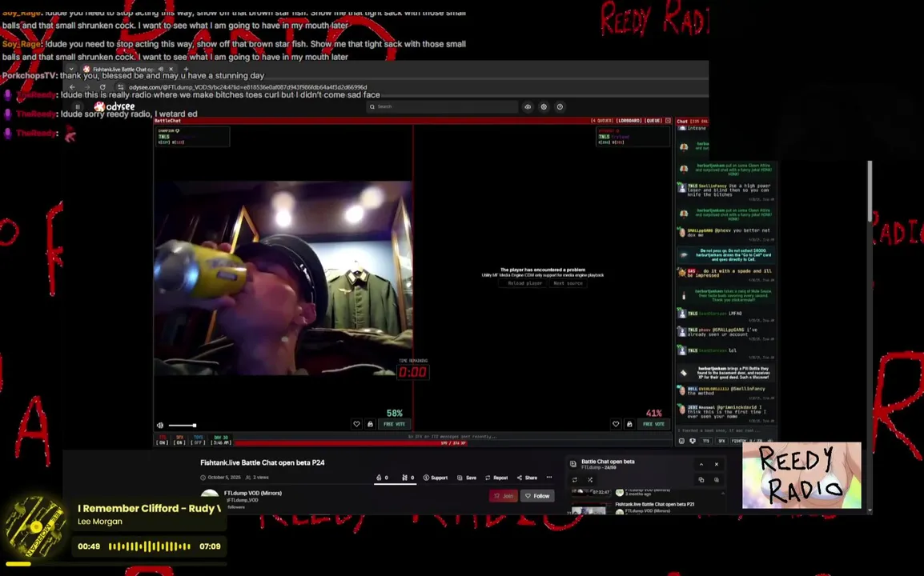The height and width of the screenshot is (576, 924).
Task: Toggle playlist shuffle
Action: (x=590, y=480)
